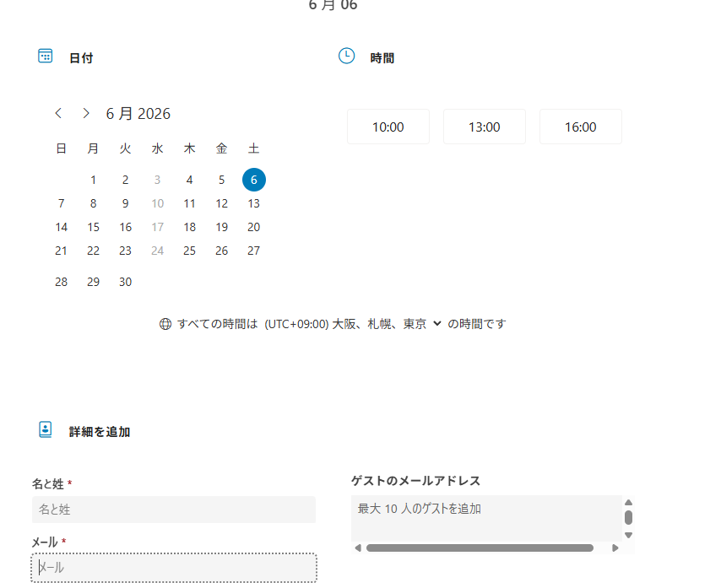The height and width of the screenshot is (588, 721).
Task: Select the 18th on the calendar
Action: click(x=189, y=227)
